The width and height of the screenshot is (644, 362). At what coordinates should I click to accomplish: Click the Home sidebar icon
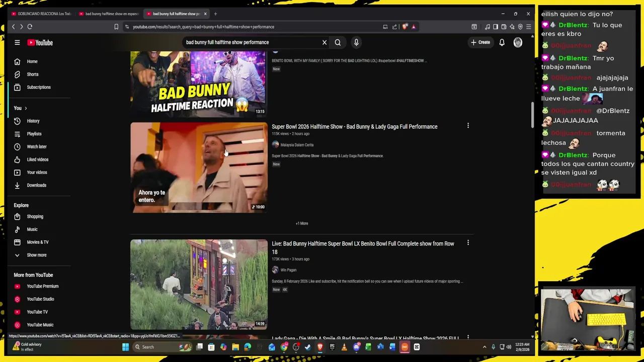[17, 61]
